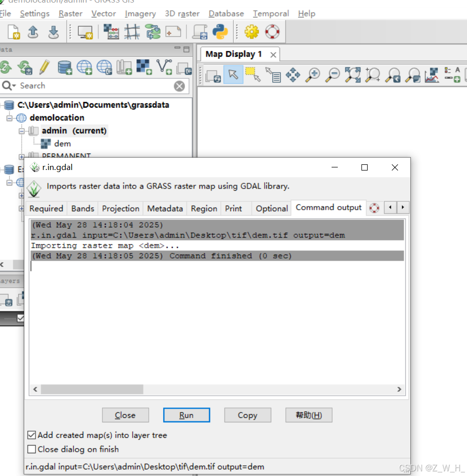Open the Imagery menu
Image resolution: width=467 pixels, height=476 pixels.
pyautogui.click(x=140, y=14)
